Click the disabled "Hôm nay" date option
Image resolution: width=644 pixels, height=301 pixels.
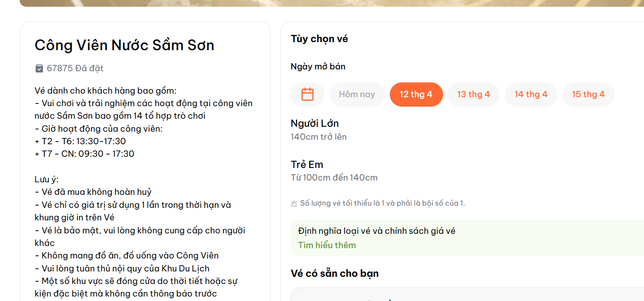tap(357, 94)
